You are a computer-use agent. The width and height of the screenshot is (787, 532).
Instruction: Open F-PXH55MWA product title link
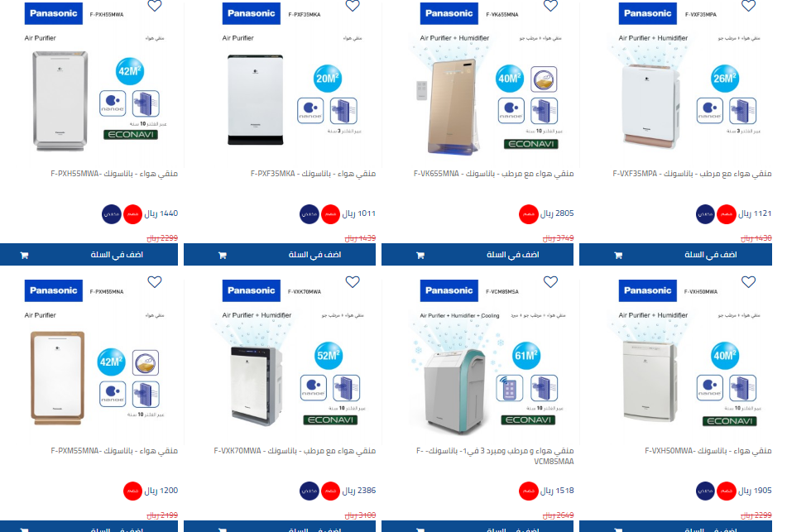click(114, 174)
